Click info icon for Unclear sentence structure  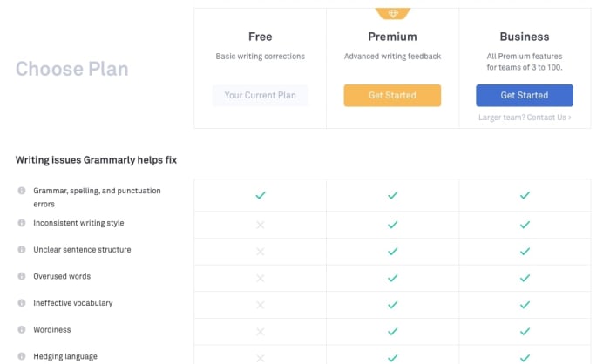pyautogui.click(x=22, y=250)
